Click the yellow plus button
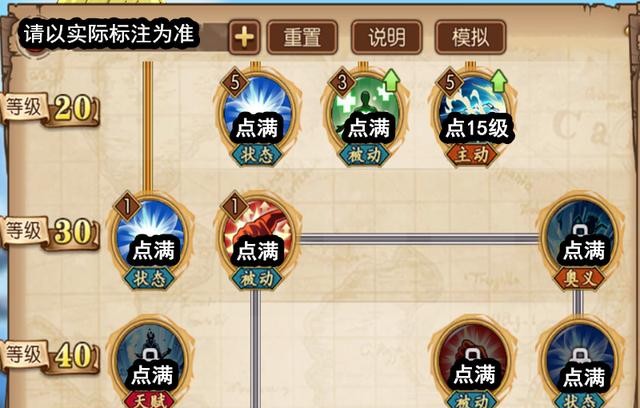The height and width of the screenshot is (408, 640). 244,37
